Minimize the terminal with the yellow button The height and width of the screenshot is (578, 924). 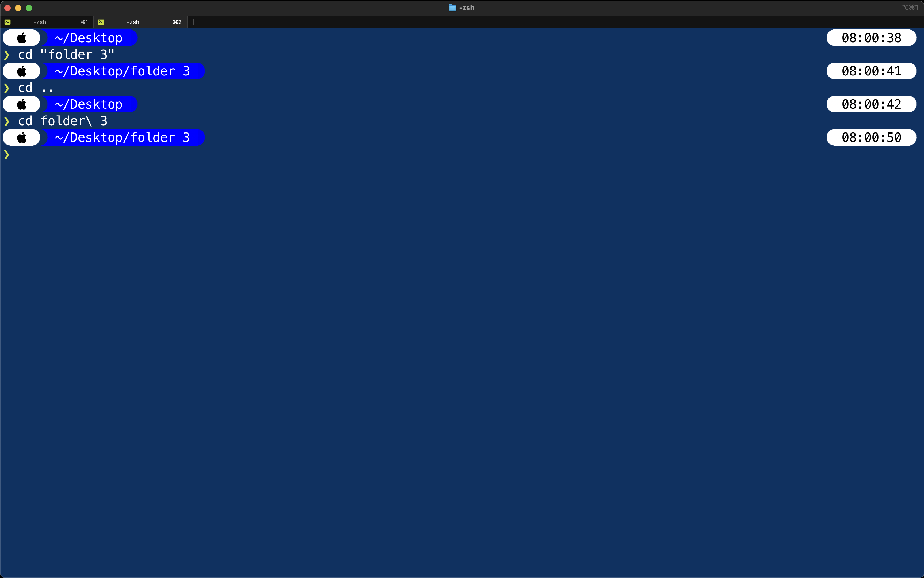(x=18, y=8)
